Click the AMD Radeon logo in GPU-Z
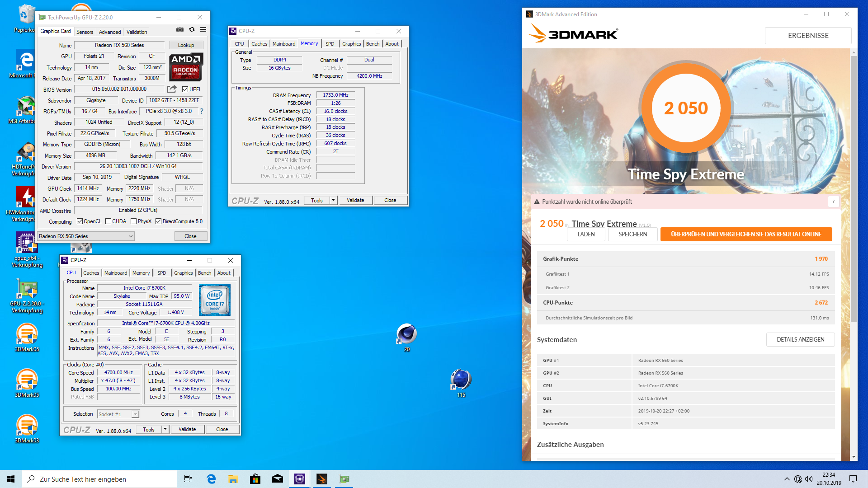The image size is (868, 488). [x=186, y=66]
